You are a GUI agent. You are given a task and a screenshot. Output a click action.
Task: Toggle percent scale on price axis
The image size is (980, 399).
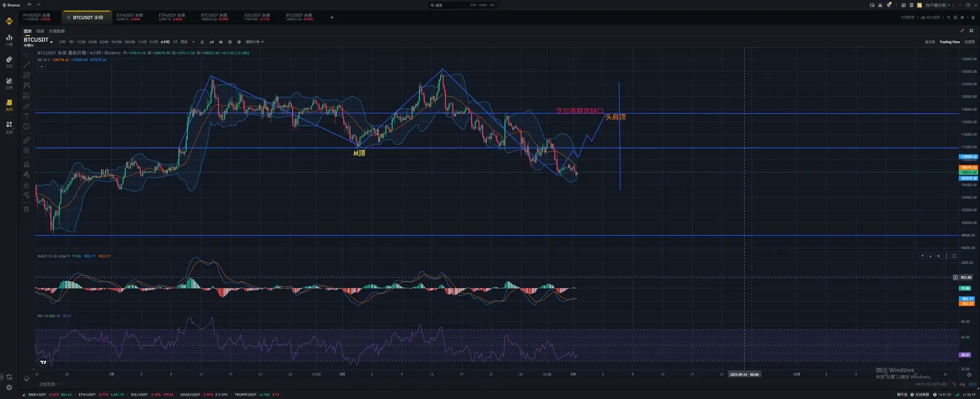point(954,384)
